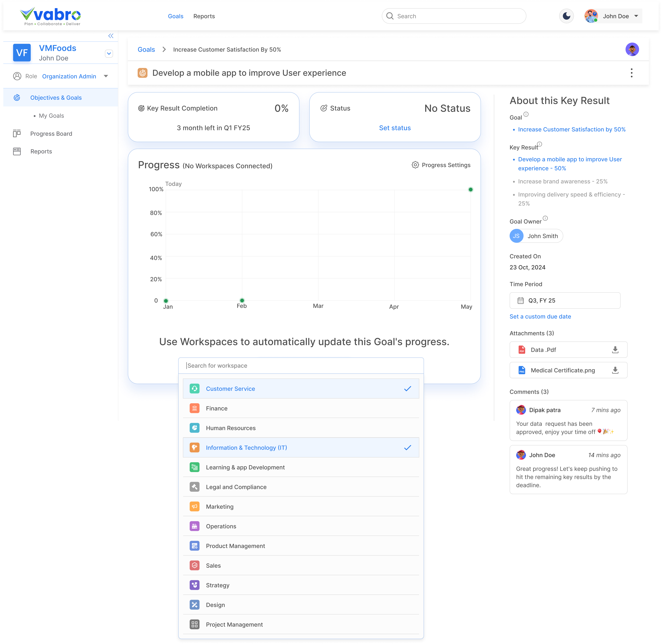Toggle dark mode with the moon icon
662x644 pixels.
tap(566, 16)
